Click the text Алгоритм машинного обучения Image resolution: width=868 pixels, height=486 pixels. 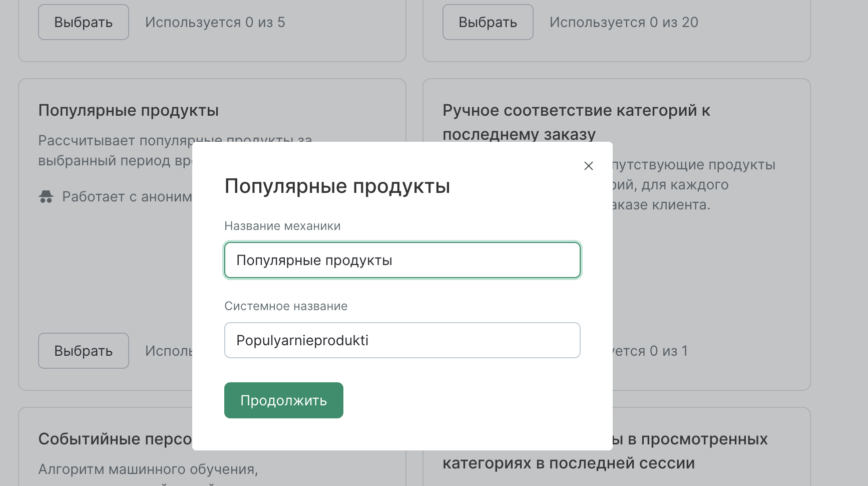[148, 469]
